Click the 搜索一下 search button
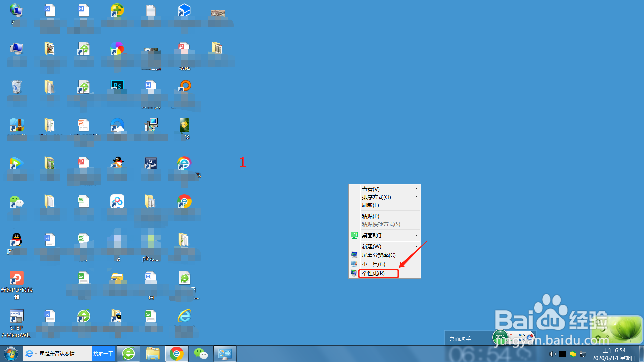Image resolution: width=644 pixels, height=362 pixels. (x=103, y=354)
